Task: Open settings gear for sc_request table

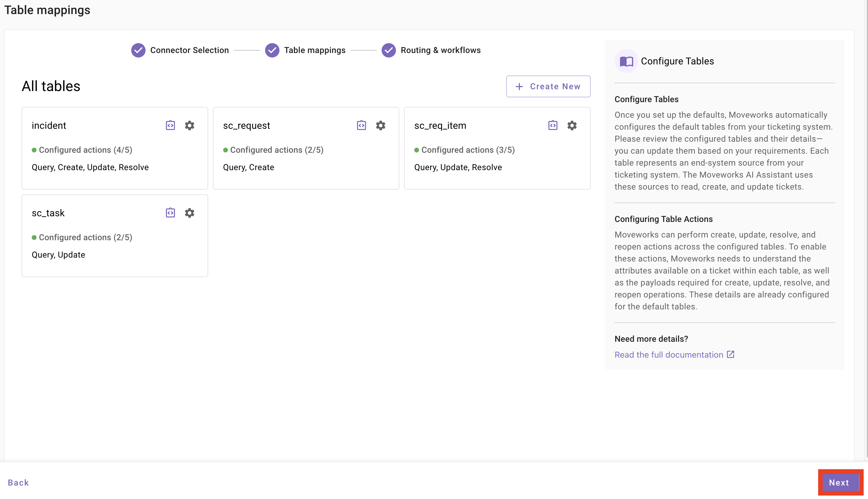Action: pos(381,125)
